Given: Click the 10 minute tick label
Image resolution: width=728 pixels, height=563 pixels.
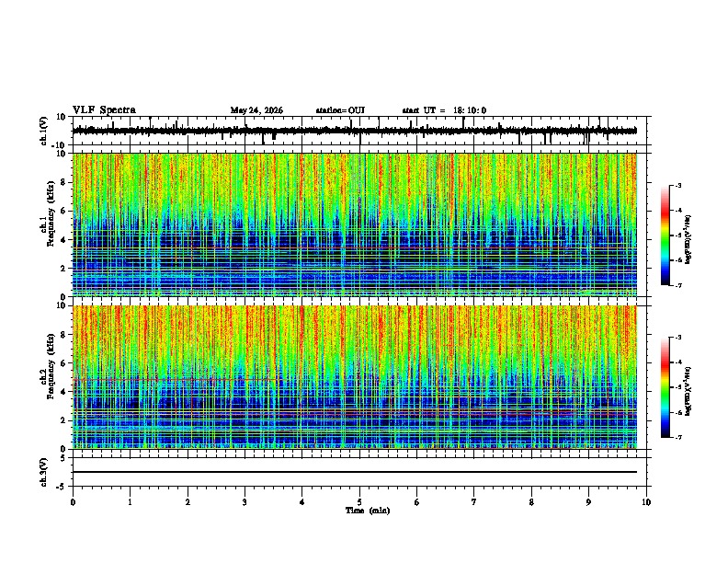Looking at the screenshot, I should [x=646, y=502].
